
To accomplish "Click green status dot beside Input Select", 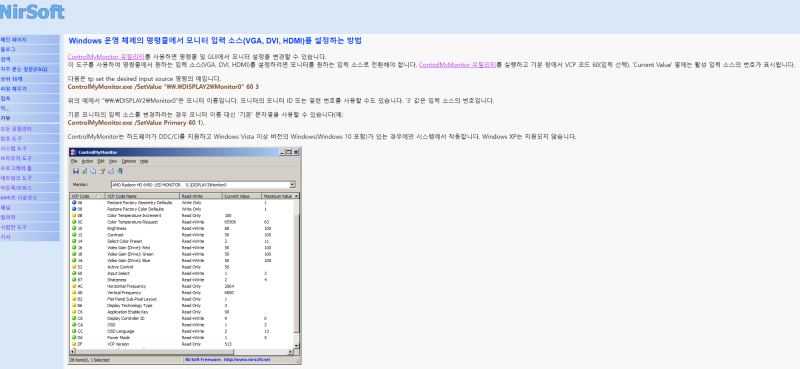I will (x=74, y=274).
